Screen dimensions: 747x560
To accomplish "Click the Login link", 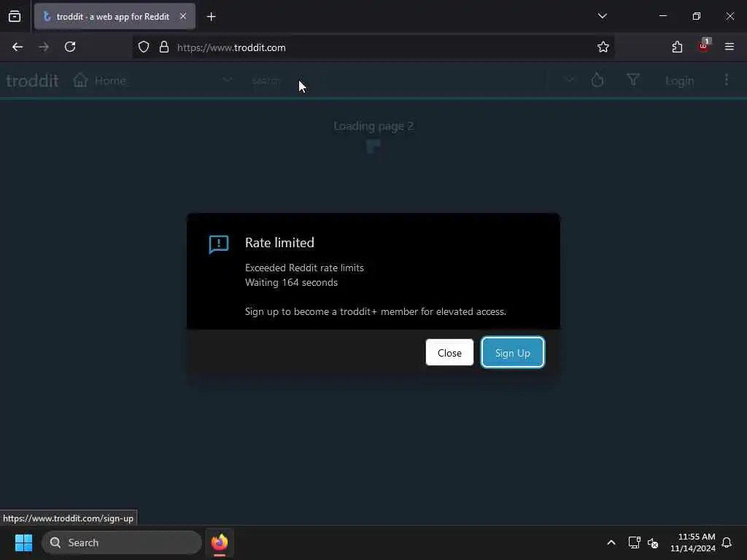I will tap(679, 81).
